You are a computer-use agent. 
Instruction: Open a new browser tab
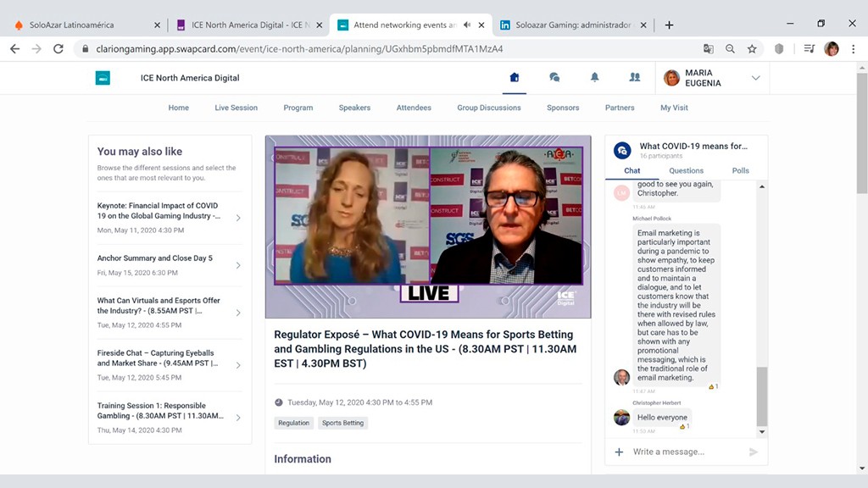669,25
